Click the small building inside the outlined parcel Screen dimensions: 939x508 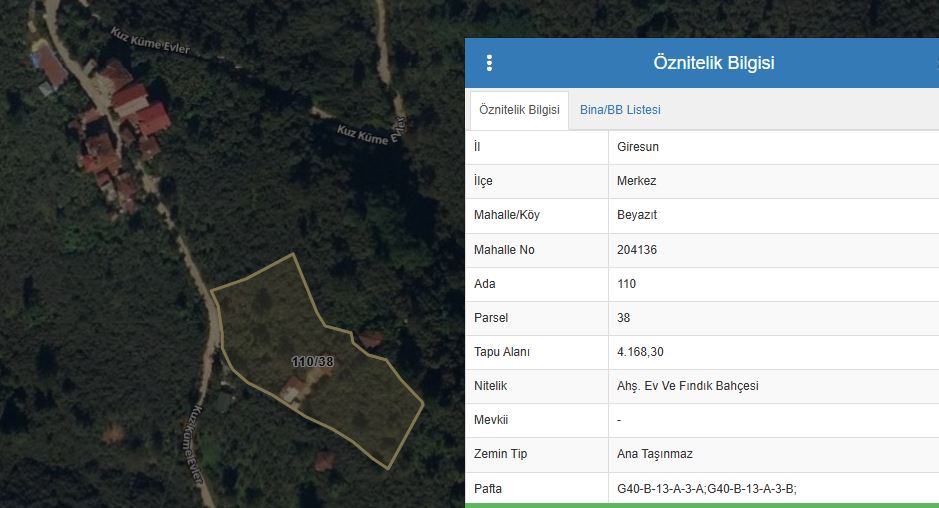click(x=292, y=390)
